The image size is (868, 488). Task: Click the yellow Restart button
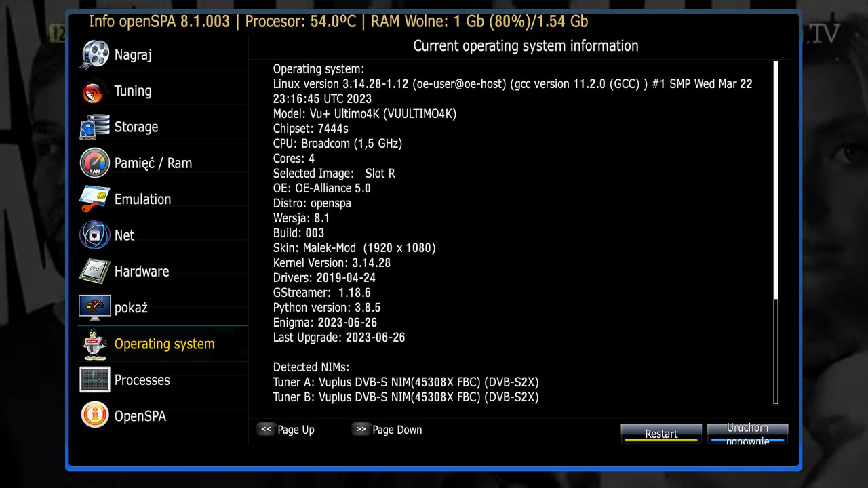661,434
